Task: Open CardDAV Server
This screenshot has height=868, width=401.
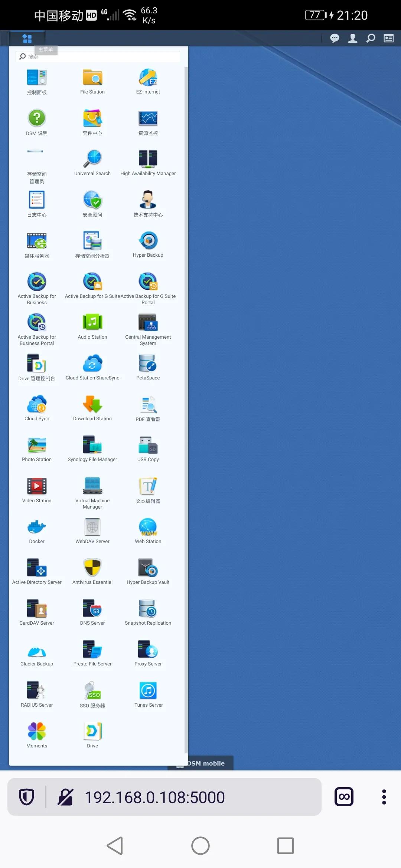Action: pos(37,612)
